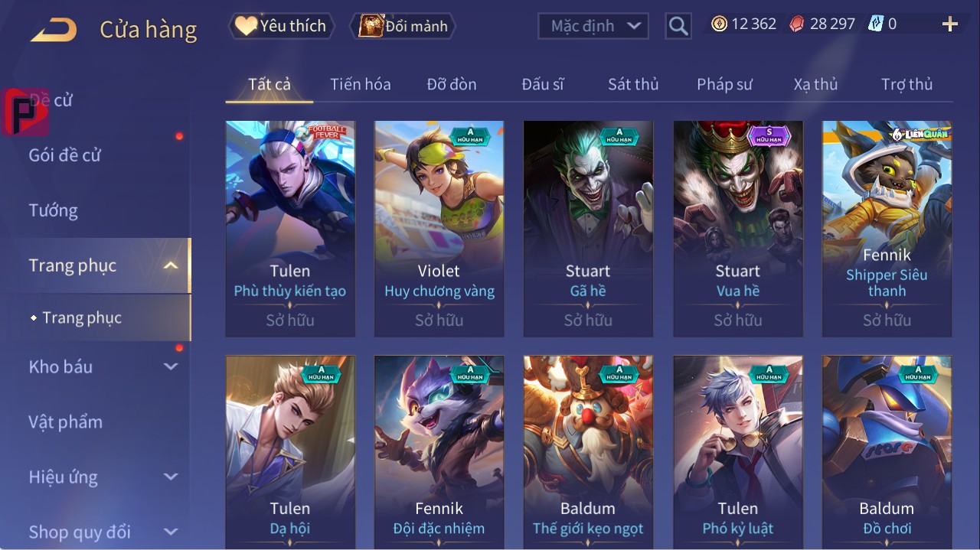This screenshot has height=550, width=980.
Task: Expand the Shop quy đổi section
Action: 171,532
